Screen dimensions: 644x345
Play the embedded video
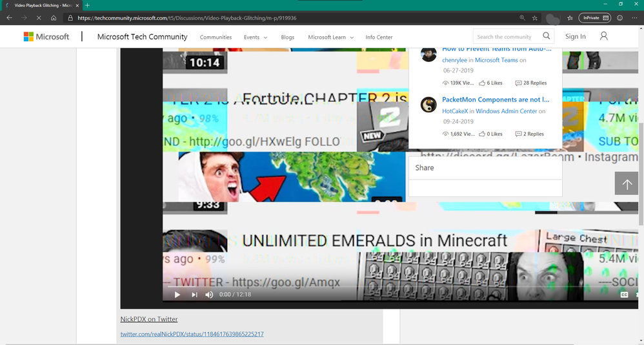tap(177, 295)
